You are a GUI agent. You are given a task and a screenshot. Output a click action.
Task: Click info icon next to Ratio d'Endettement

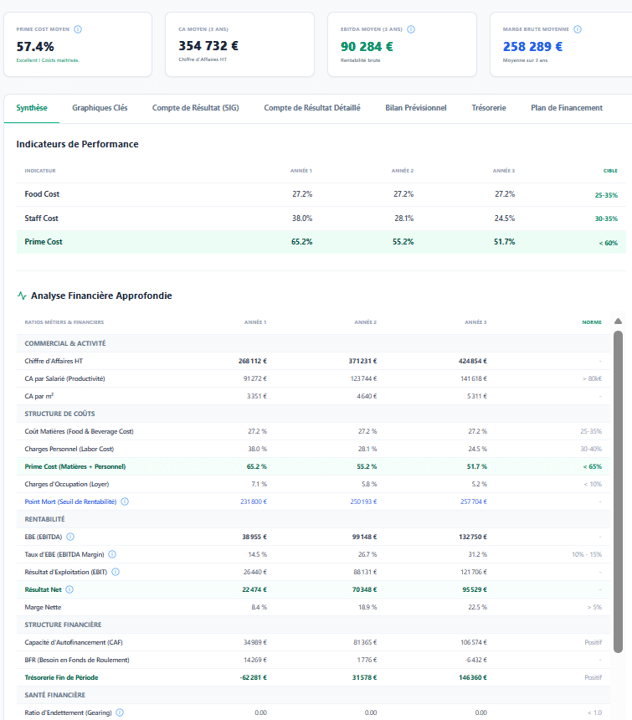click(x=120, y=712)
